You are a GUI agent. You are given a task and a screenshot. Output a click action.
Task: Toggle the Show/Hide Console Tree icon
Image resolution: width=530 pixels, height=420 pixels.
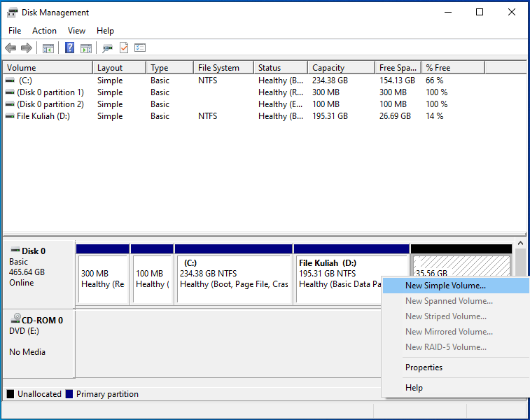48,48
